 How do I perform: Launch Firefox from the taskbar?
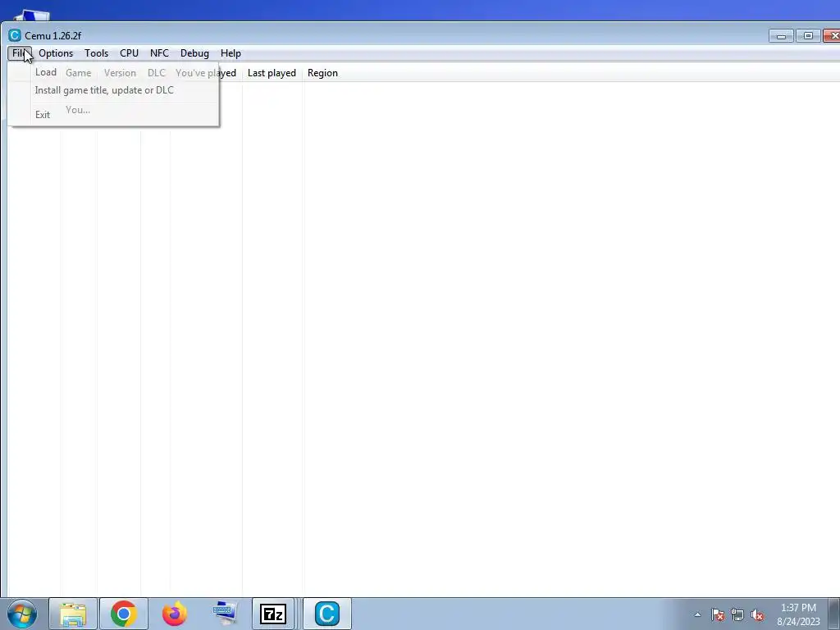click(x=175, y=614)
